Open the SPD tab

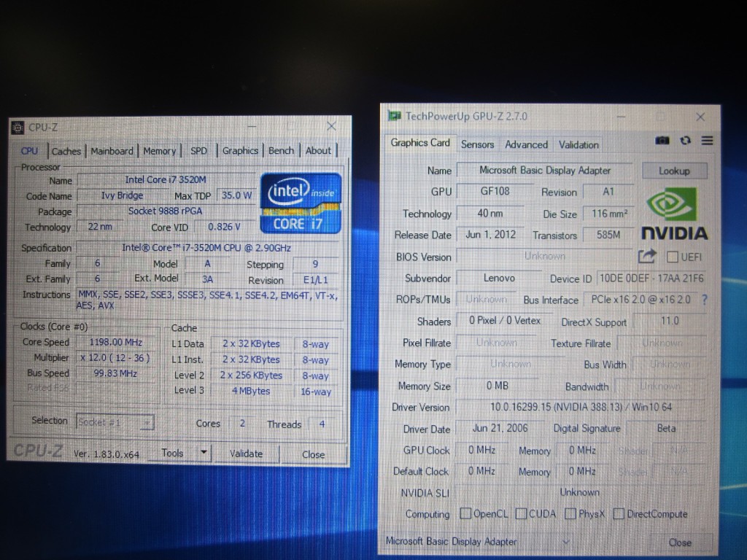pyautogui.click(x=198, y=151)
